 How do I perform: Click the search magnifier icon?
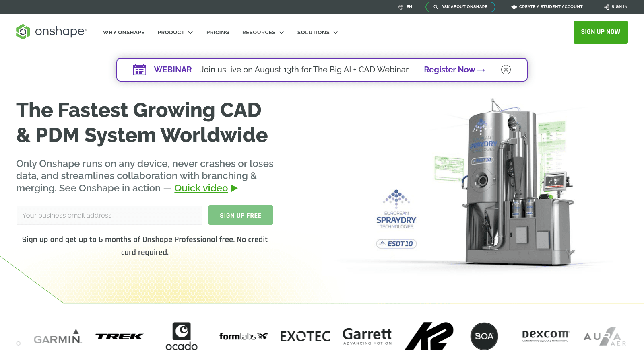pos(436,7)
